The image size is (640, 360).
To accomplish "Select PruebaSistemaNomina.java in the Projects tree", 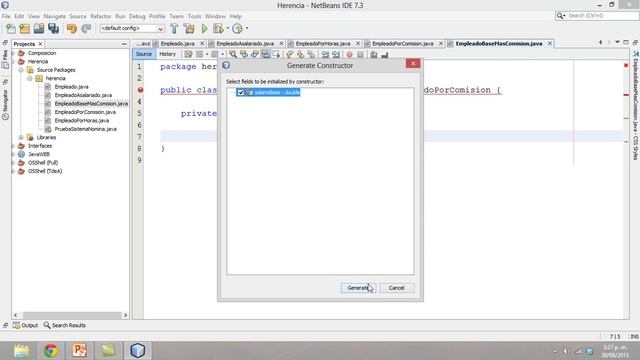I will [85, 129].
